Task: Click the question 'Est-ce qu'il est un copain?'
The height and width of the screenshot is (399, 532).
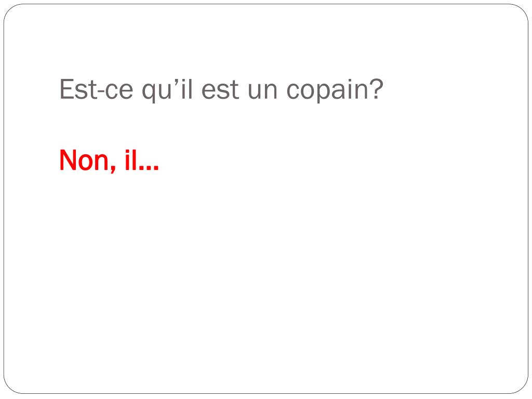Action: tap(221, 90)
